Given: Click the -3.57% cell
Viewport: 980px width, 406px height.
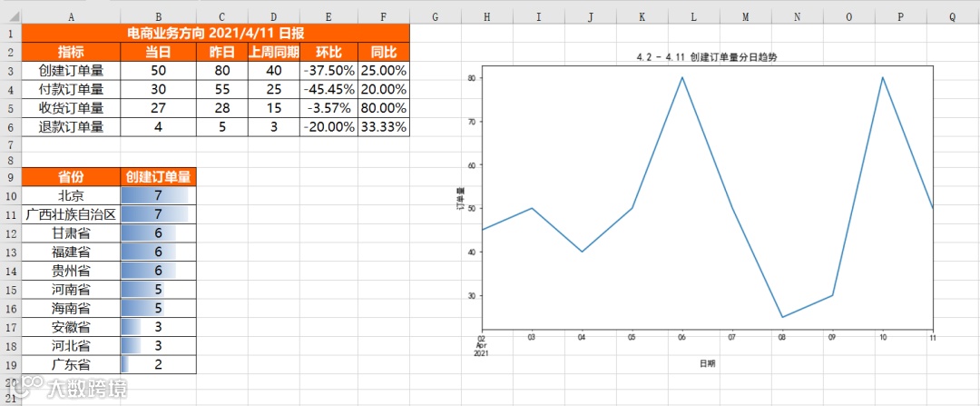Looking at the screenshot, I should [328, 108].
